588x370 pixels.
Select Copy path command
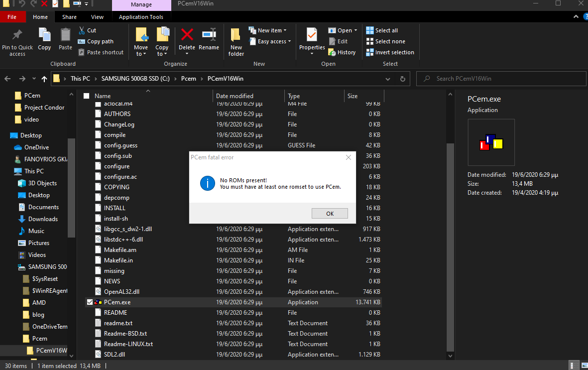coord(96,41)
